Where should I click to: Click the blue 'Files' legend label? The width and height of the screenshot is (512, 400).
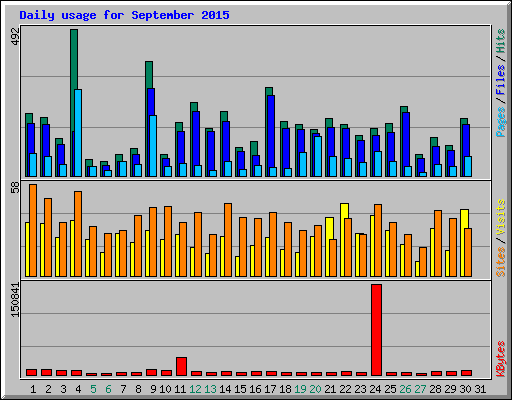click(501, 79)
